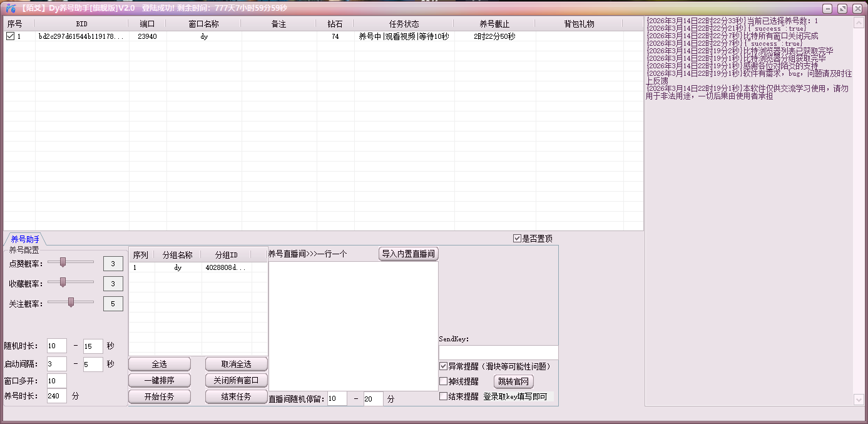This screenshot has width=868, height=424.
Task: Click the log panel scrollbar up arrow
Action: click(859, 21)
